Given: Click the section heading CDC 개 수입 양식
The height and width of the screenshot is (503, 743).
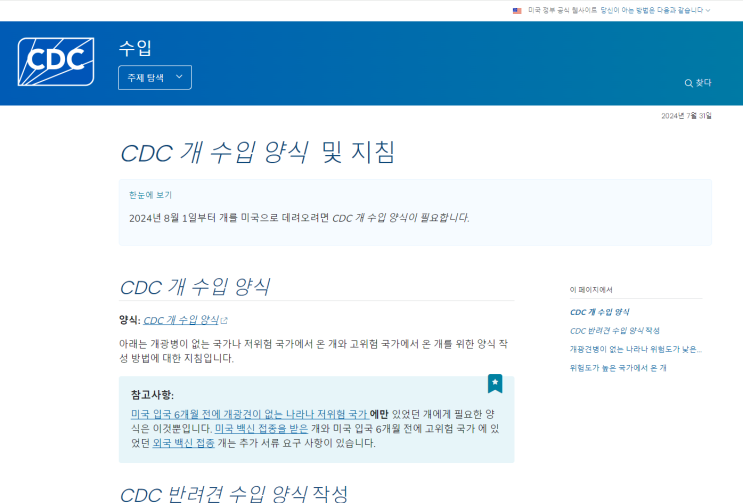Looking at the screenshot, I should coord(195,287).
